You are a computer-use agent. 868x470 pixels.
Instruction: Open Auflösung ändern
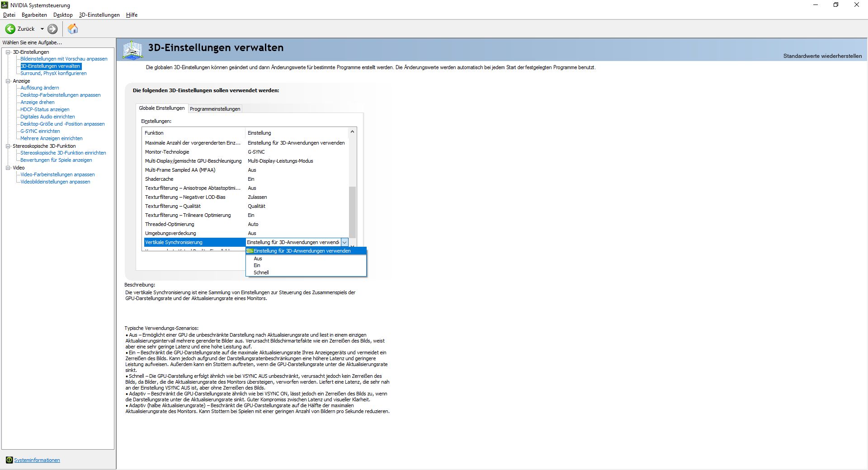coord(39,88)
